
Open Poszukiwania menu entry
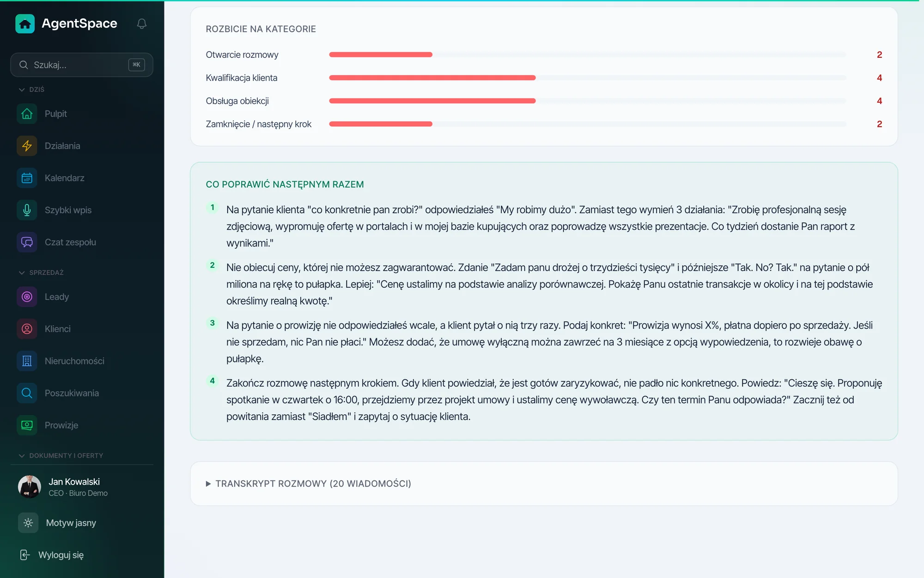click(82, 393)
